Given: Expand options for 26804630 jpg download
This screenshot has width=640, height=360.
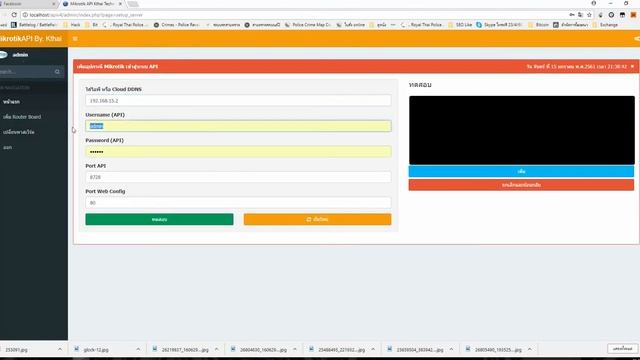Looking at the screenshot, I should pyautogui.click(x=295, y=349).
